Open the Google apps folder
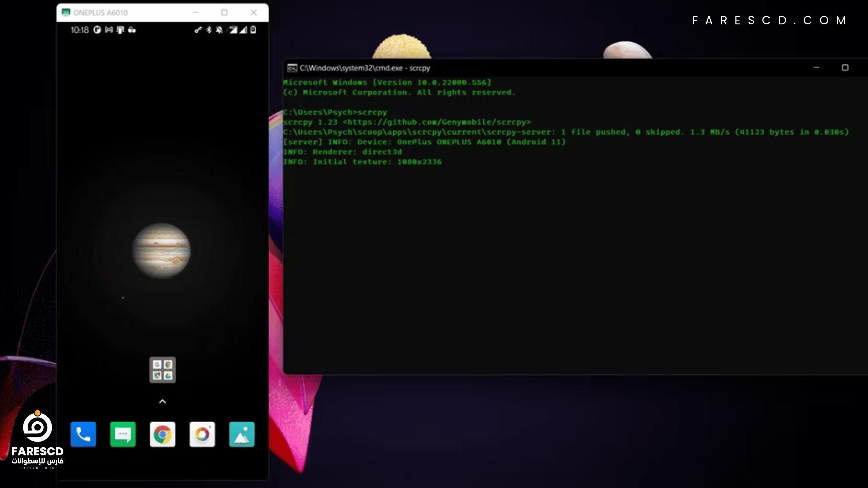The width and height of the screenshot is (868, 488). click(x=162, y=370)
